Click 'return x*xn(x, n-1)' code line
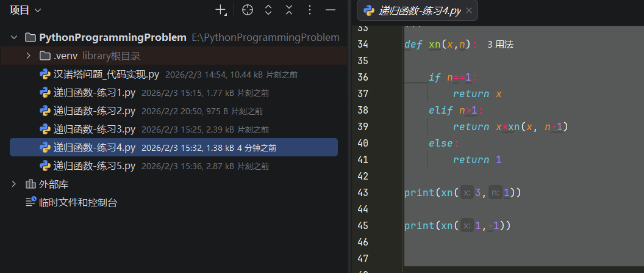The height and width of the screenshot is (273, 644). [510, 126]
